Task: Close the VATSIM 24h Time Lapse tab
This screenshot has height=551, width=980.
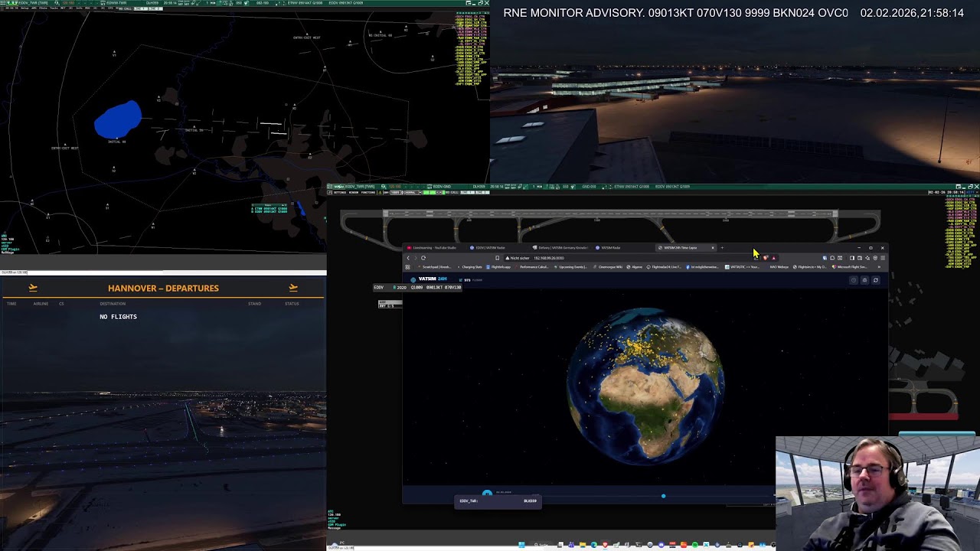Action: (713, 248)
